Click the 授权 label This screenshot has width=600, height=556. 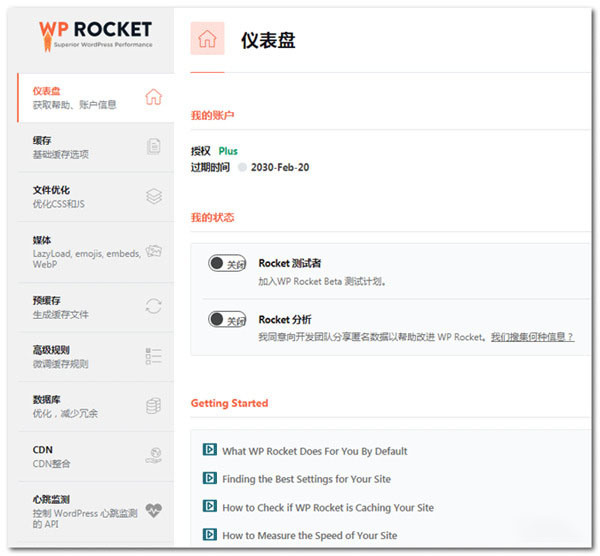click(x=201, y=151)
